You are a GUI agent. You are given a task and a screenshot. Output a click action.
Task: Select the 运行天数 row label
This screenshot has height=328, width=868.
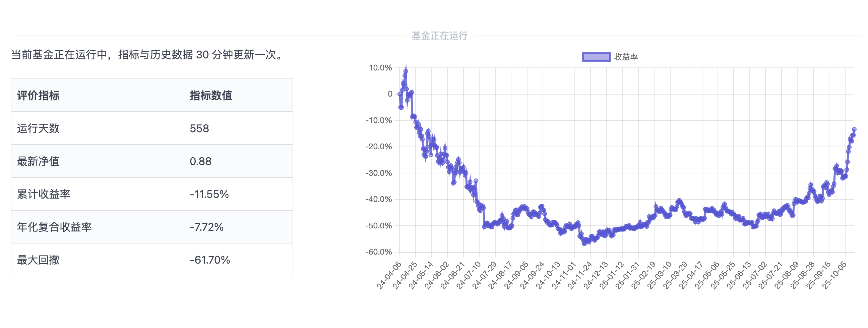[x=39, y=128]
